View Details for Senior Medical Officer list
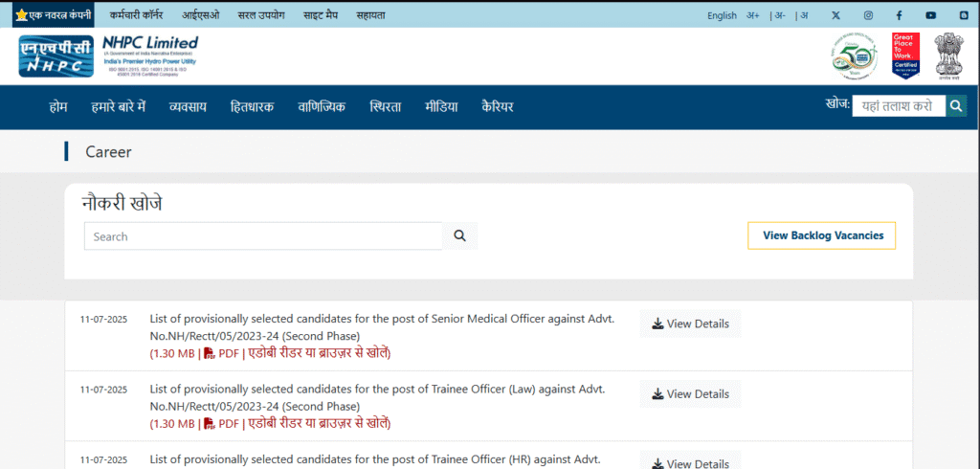This screenshot has height=469, width=980. 691,324
